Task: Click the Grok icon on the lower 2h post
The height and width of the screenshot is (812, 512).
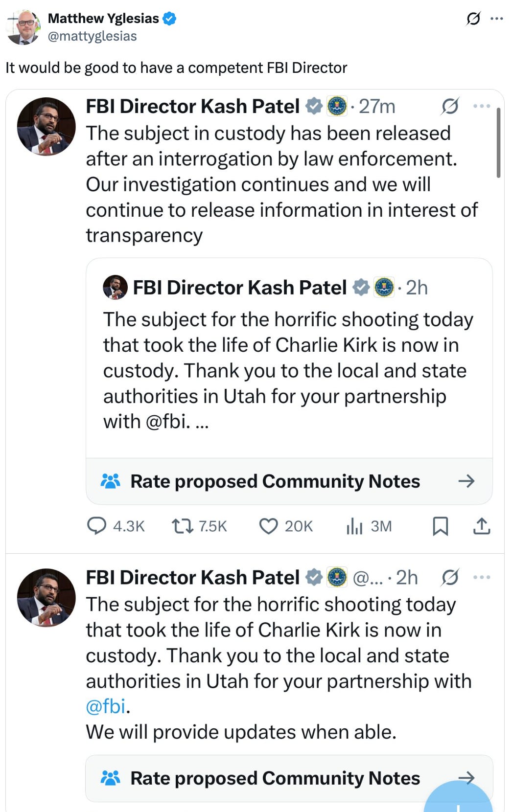Action: [x=449, y=578]
